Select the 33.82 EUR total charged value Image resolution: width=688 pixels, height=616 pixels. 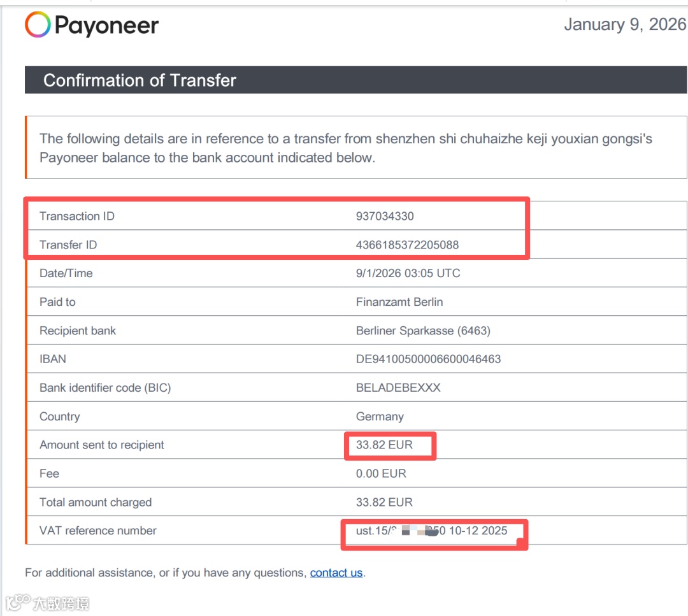384,502
